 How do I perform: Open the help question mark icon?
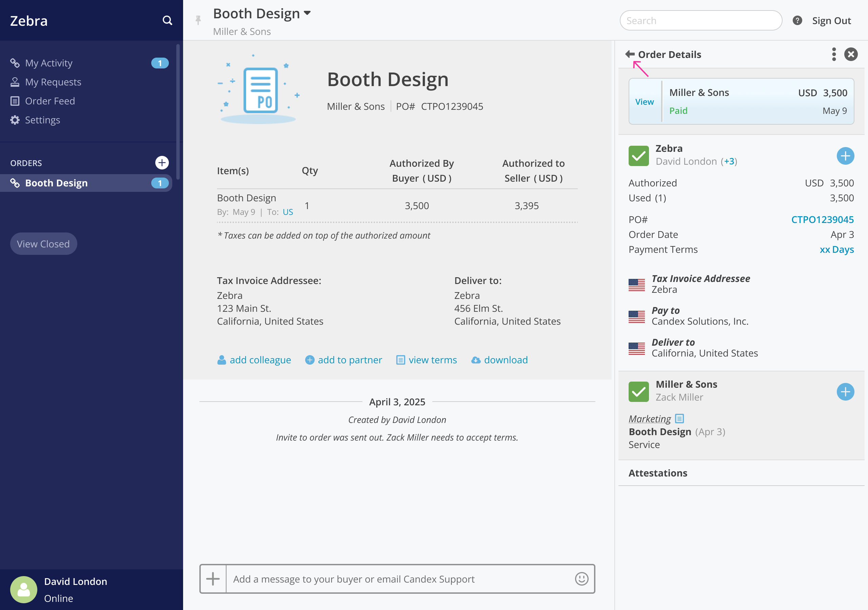point(797,20)
